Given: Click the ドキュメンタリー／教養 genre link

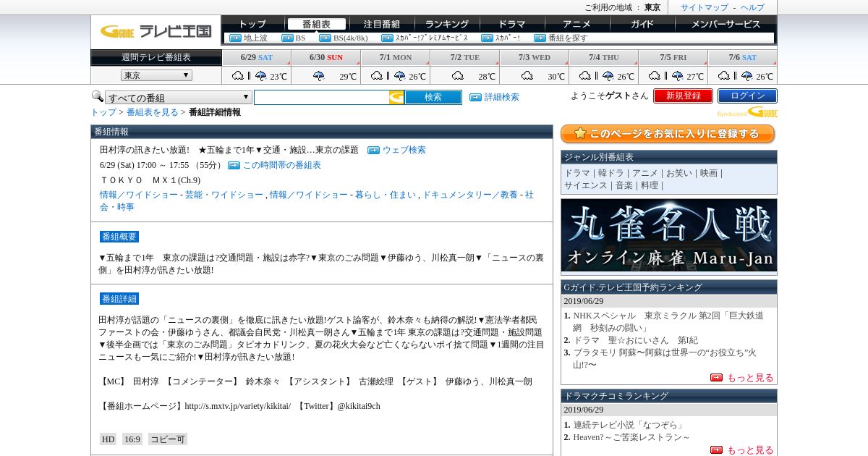Looking at the screenshot, I should (470, 195).
